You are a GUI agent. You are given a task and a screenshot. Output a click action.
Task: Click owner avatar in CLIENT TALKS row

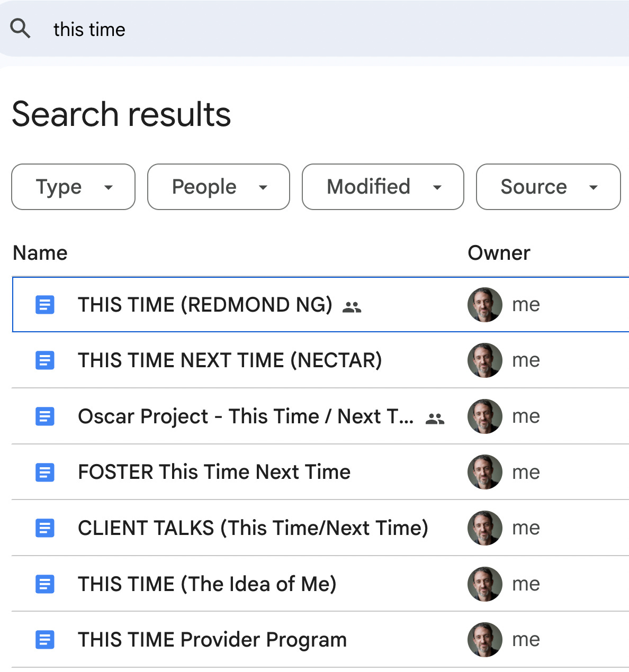[484, 528]
